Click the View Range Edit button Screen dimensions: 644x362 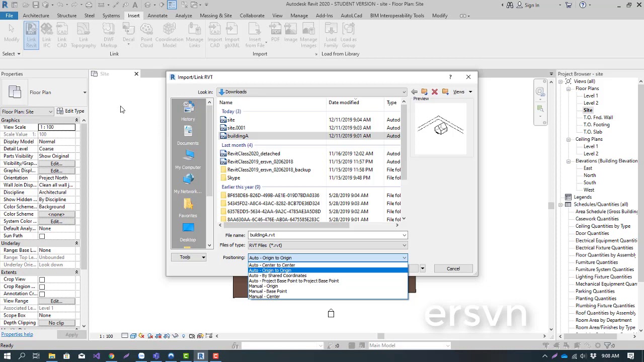tap(56, 301)
